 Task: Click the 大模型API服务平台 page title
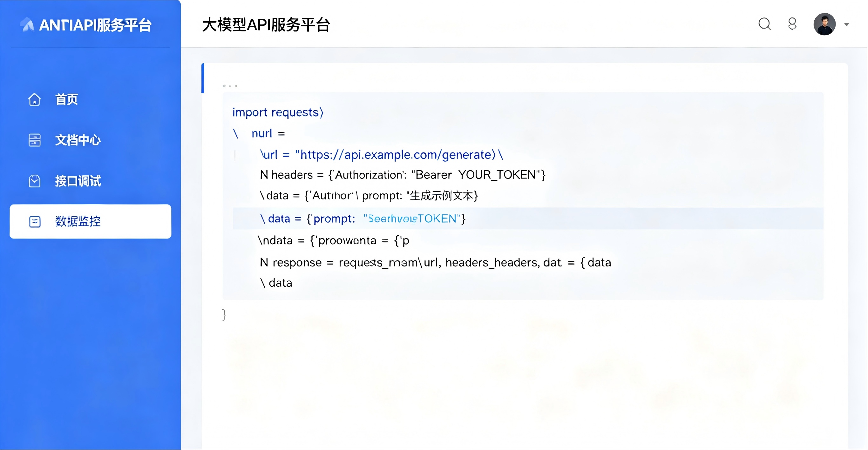point(266,25)
